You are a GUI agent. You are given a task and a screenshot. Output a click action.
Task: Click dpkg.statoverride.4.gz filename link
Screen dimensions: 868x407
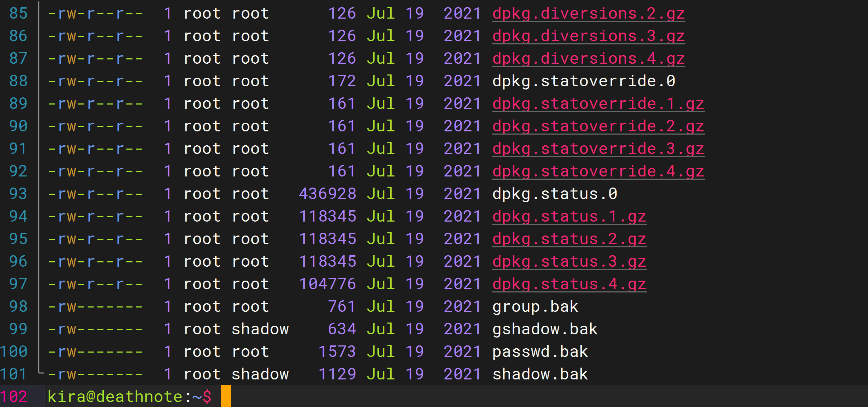(x=598, y=171)
